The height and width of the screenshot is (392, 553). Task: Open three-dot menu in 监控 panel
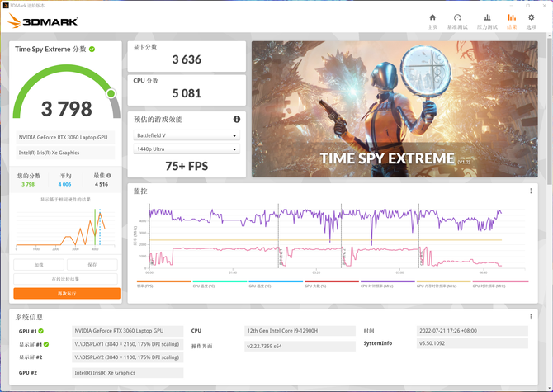[531, 191]
